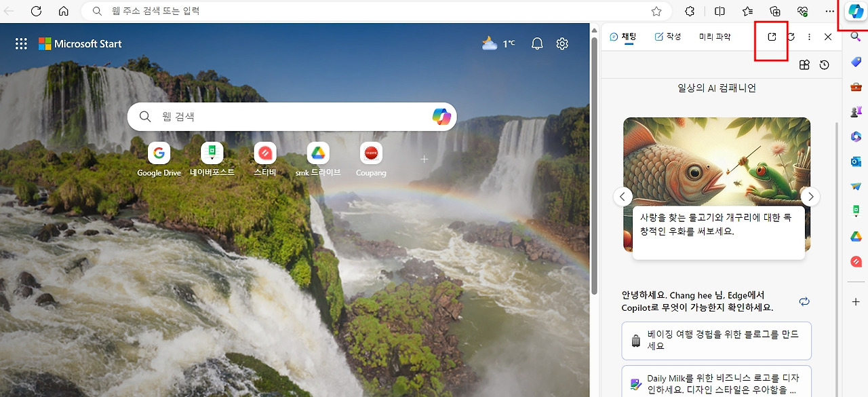This screenshot has height=397, width=868.
Task: Open Copilot chat history
Action: point(824,65)
